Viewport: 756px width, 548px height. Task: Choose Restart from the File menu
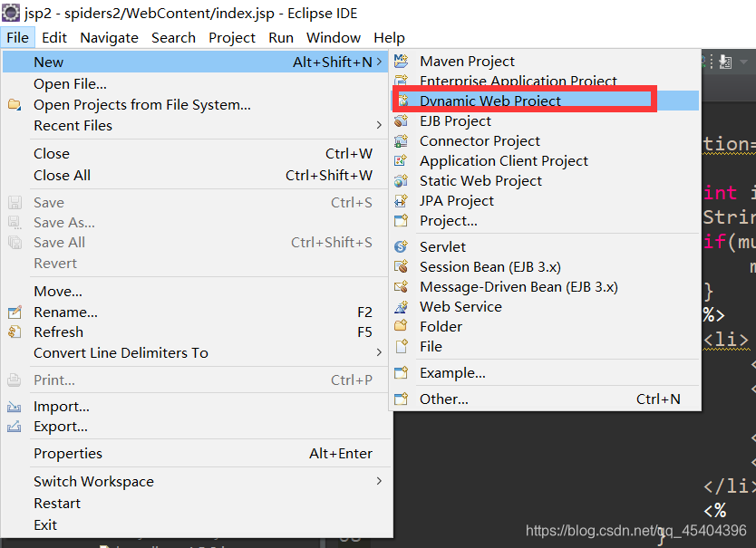[197, 503]
